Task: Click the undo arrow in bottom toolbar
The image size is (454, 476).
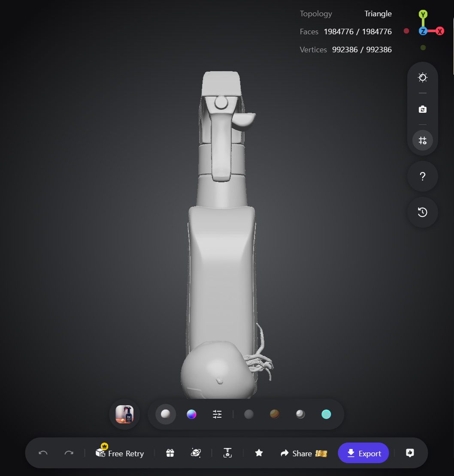Action: [x=43, y=453]
